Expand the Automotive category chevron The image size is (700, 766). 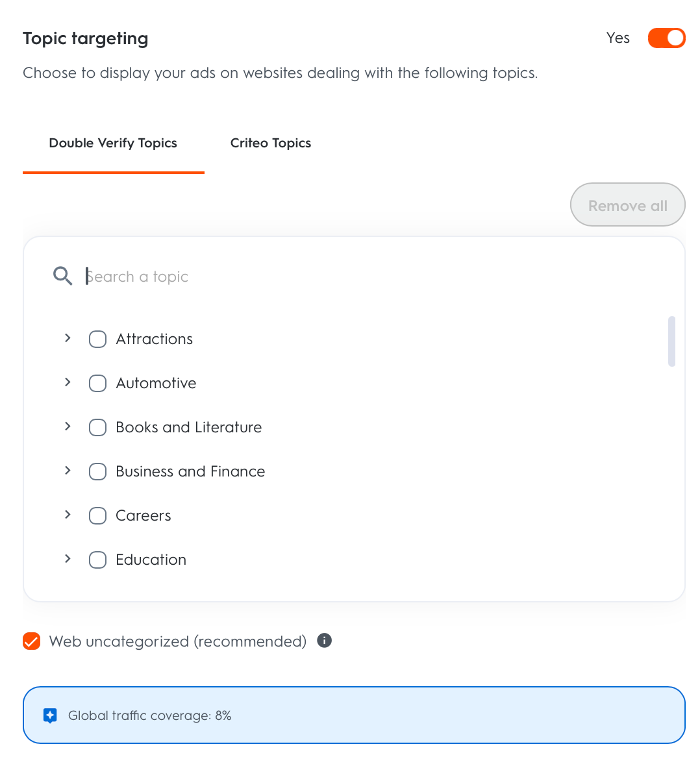click(68, 382)
